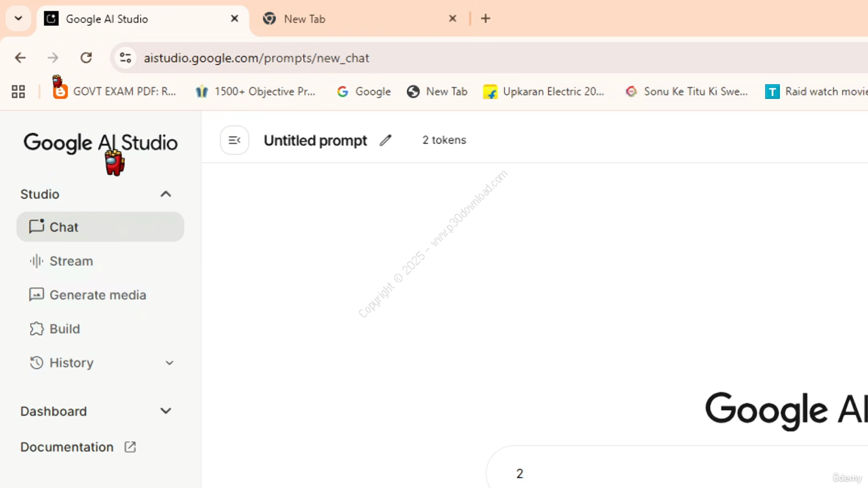
Task: Click the pencil icon to rename prompt
Action: point(385,140)
